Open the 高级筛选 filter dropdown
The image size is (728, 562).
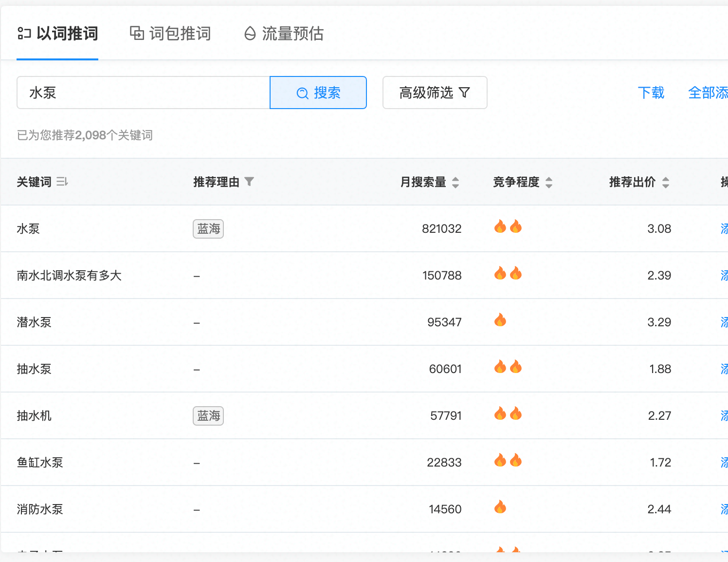point(435,93)
